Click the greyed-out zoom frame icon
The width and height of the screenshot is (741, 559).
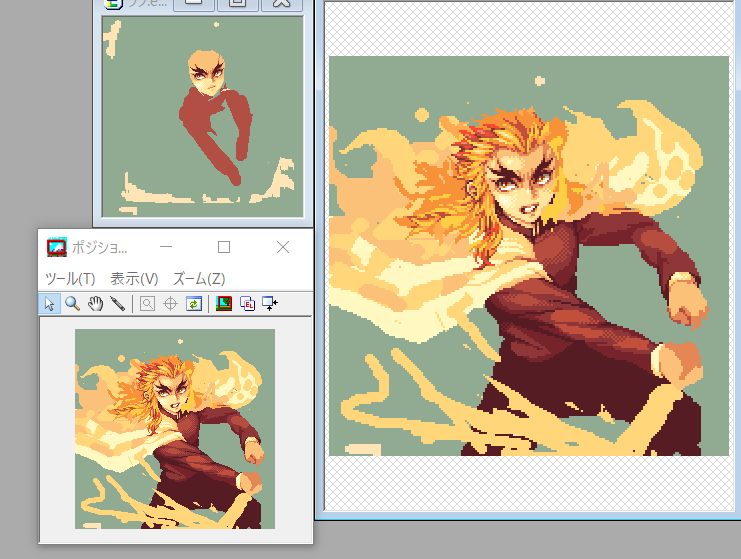(147, 303)
